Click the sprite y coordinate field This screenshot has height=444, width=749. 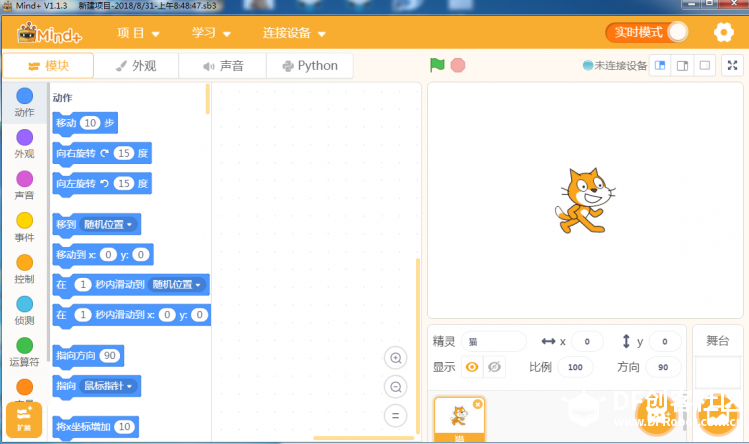pyautogui.click(x=664, y=341)
